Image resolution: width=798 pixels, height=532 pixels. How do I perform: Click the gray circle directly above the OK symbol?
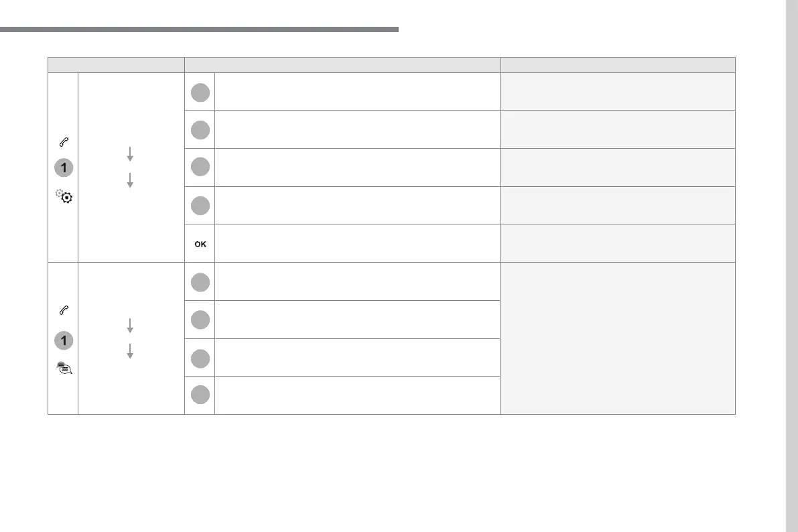coord(200,205)
